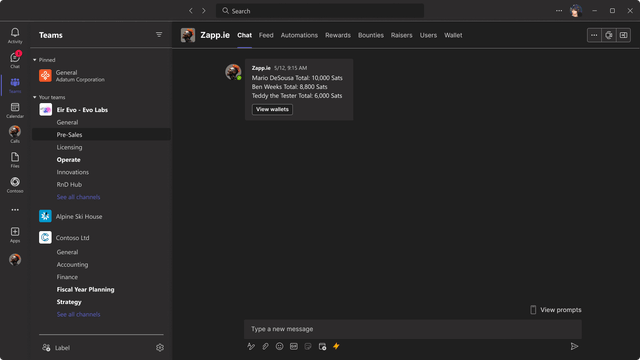Open manage teams settings gear
The width and height of the screenshot is (640, 360).
click(160, 347)
